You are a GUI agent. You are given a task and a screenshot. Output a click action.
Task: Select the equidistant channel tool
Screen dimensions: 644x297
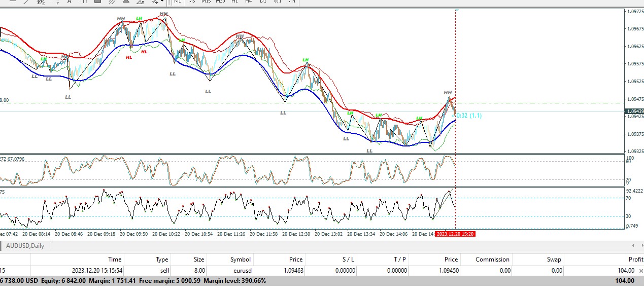tap(41, 2)
